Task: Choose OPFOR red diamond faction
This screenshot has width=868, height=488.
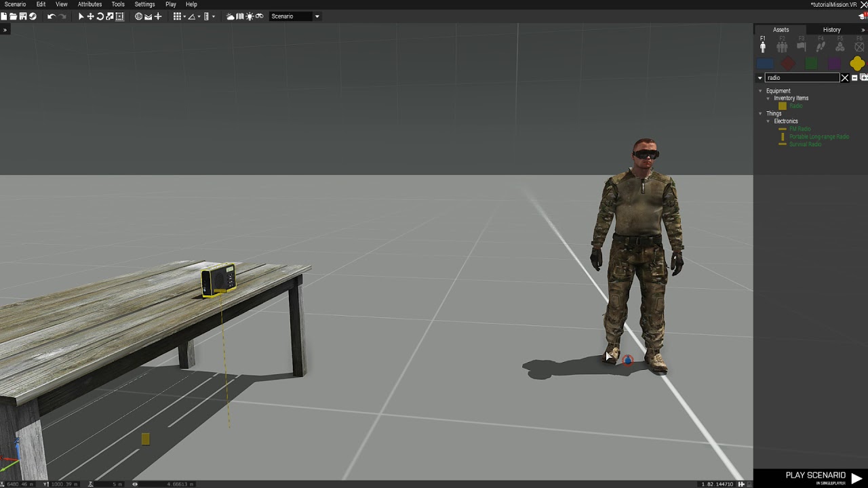Action: click(788, 64)
